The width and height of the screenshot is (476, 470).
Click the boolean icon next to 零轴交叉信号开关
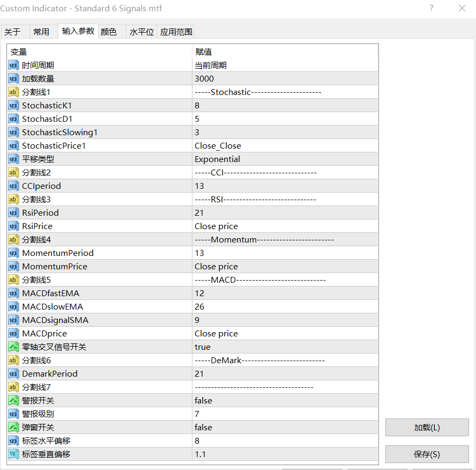coord(13,347)
